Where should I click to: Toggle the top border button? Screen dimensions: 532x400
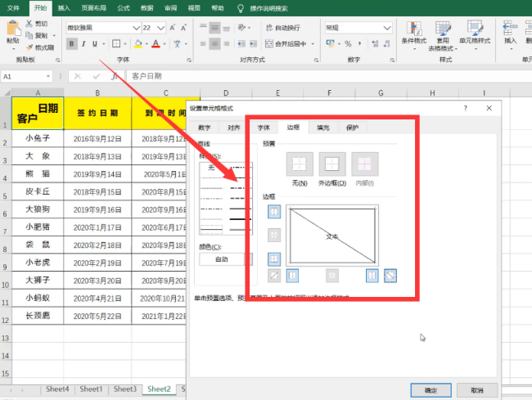tap(274, 212)
